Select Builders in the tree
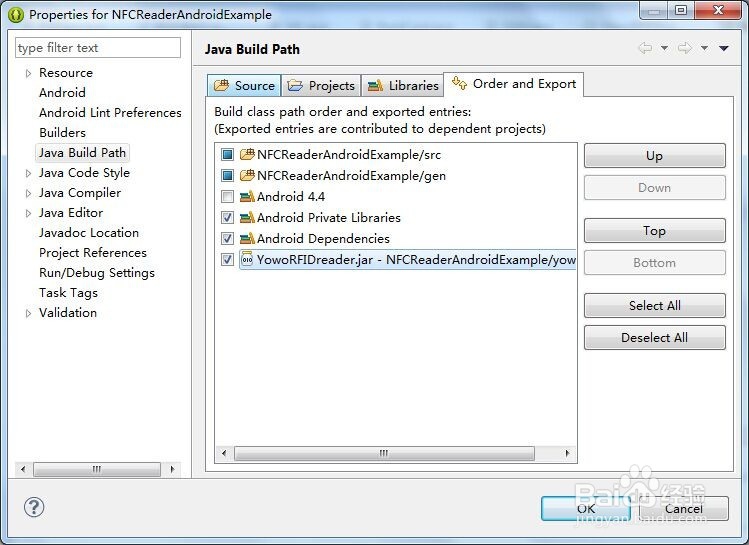 pyautogui.click(x=62, y=133)
